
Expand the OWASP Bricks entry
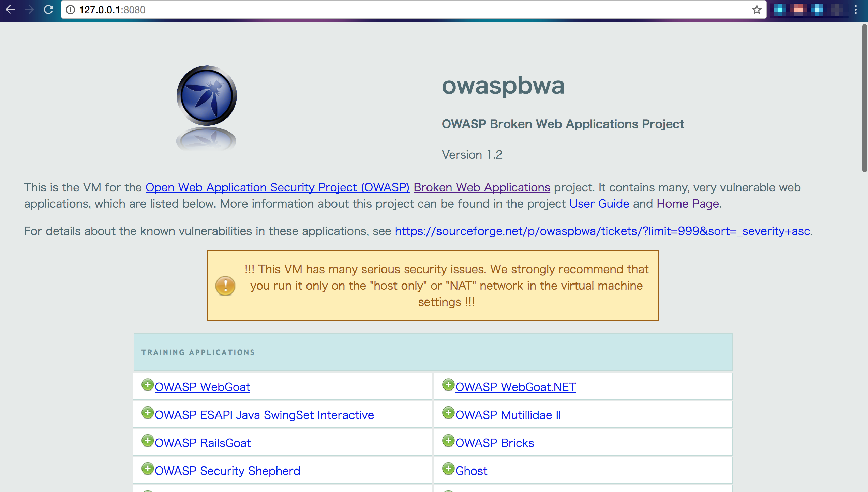(x=495, y=443)
